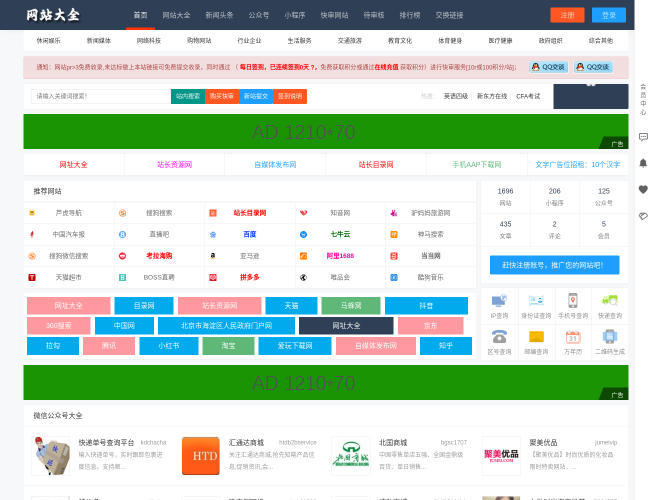
Task: Click the 当当网 favicon
Action: point(394,256)
